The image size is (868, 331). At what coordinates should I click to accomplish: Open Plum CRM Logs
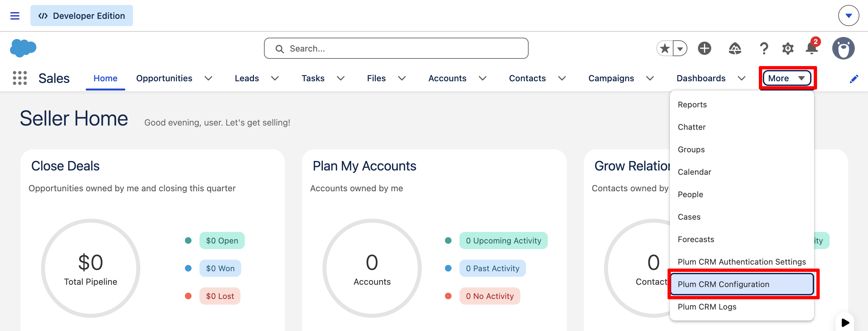click(x=742, y=307)
